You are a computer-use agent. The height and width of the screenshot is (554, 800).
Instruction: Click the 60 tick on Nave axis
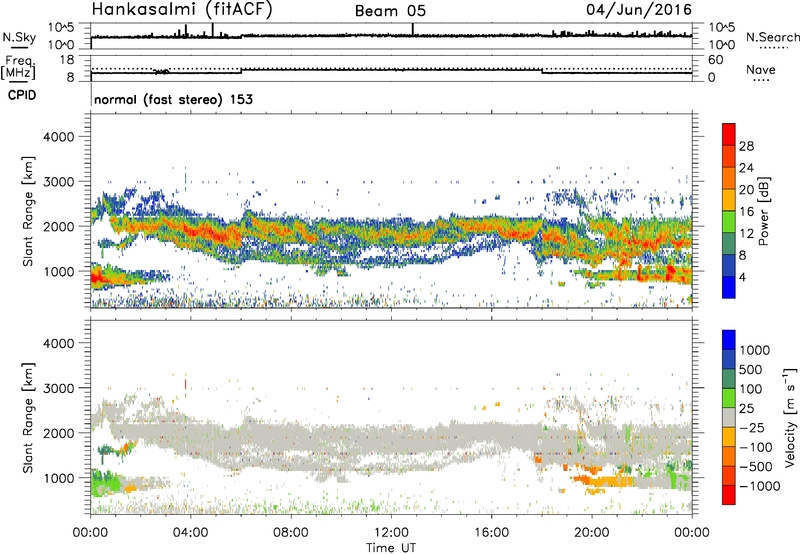tap(715, 60)
